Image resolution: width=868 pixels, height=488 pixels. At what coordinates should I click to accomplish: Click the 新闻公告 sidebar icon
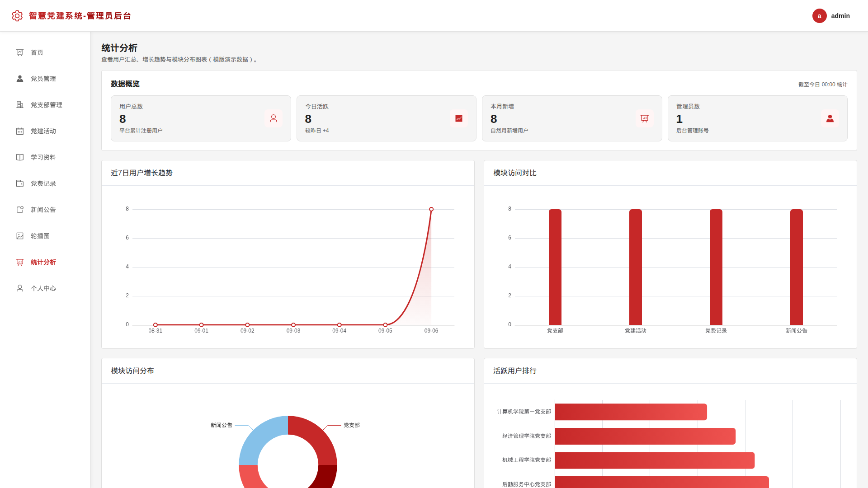coord(20,210)
